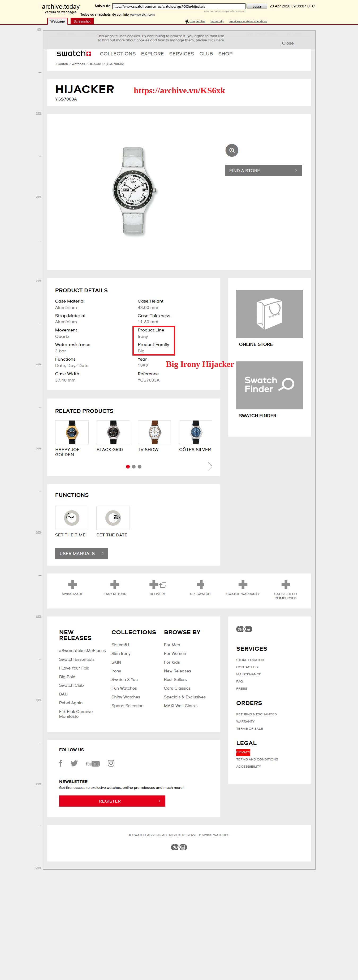The height and width of the screenshot is (980, 358).
Task: Open the Facebook icon under Follow Us
Action: 61,763
